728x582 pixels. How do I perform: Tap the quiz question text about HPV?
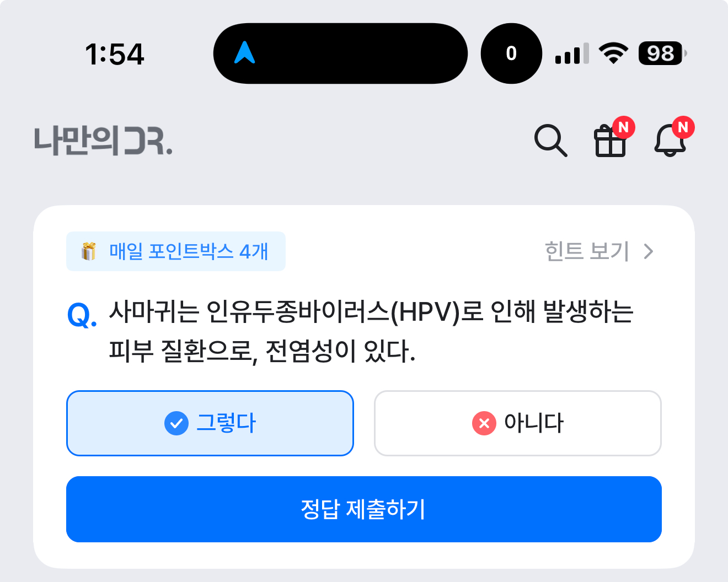[371, 331]
